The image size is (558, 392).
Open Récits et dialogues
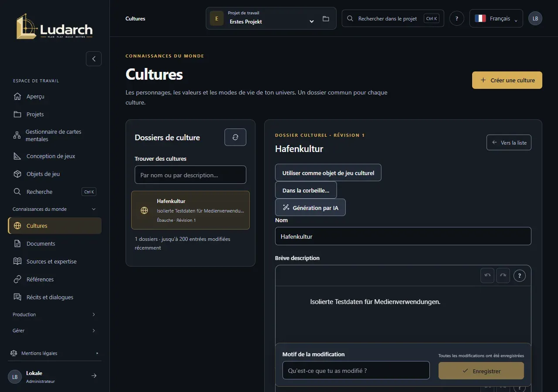(x=54, y=297)
